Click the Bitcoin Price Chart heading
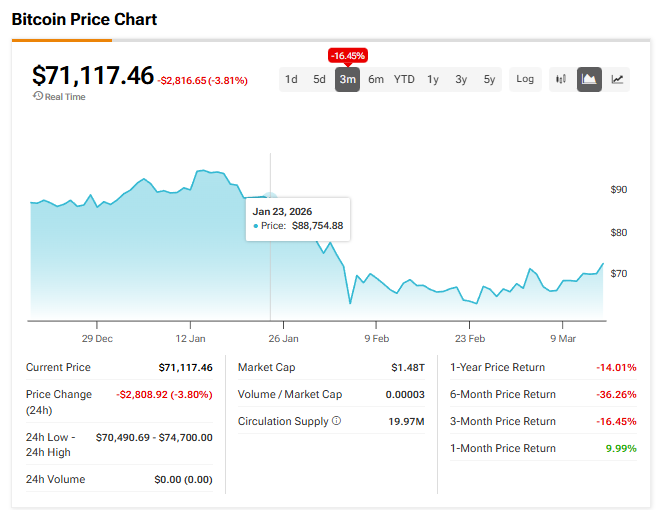The height and width of the screenshot is (510, 664). tap(84, 19)
